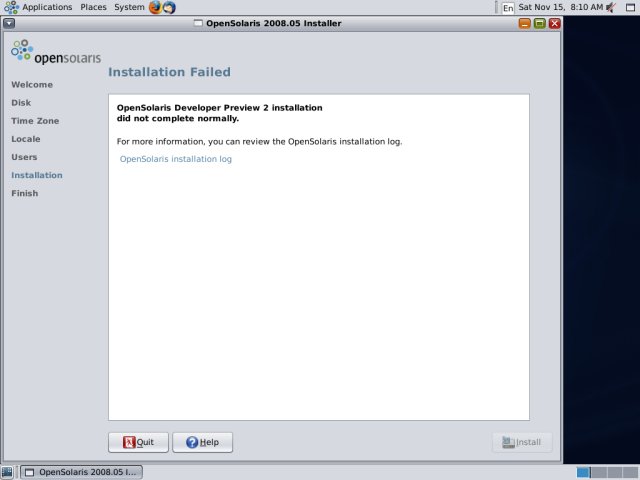The width and height of the screenshot is (640, 480).
Task: Click the disabled Install button
Action: tap(522, 442)
